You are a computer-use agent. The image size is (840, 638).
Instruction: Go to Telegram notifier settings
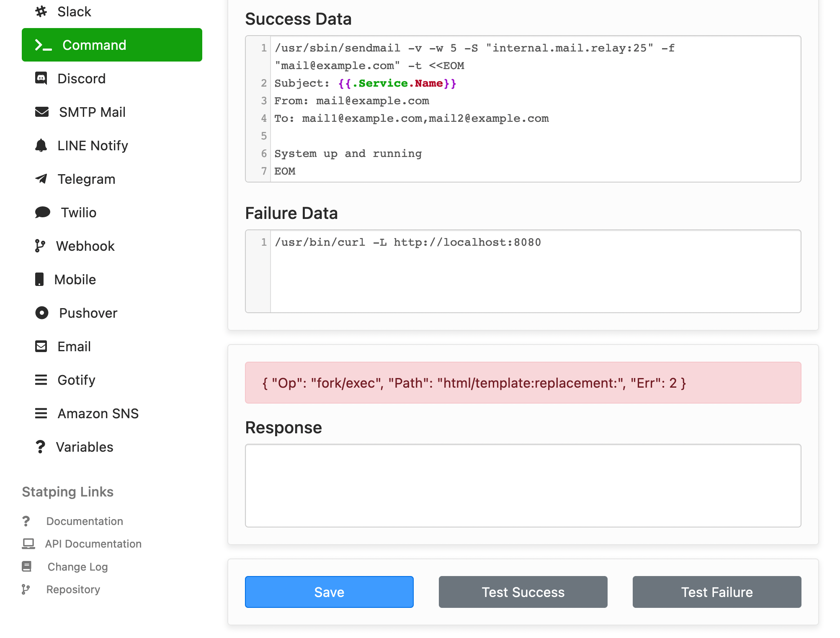(112, 179)
